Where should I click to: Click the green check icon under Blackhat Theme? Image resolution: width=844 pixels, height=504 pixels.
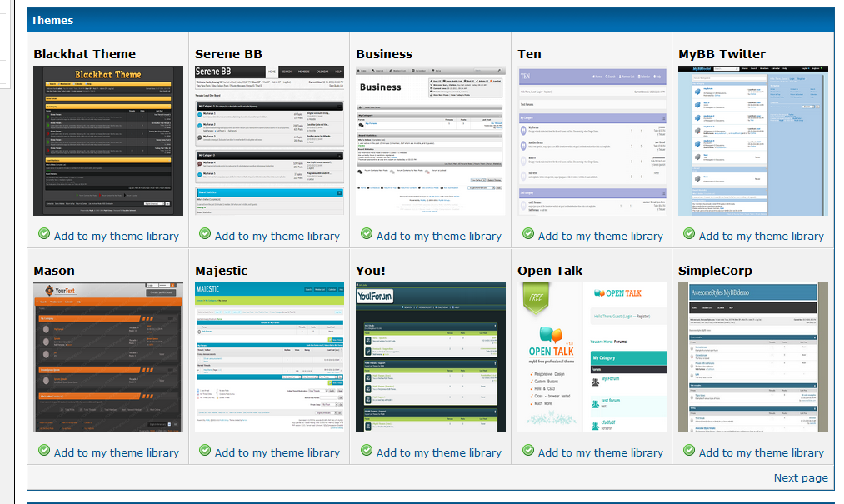coord(44,234)
